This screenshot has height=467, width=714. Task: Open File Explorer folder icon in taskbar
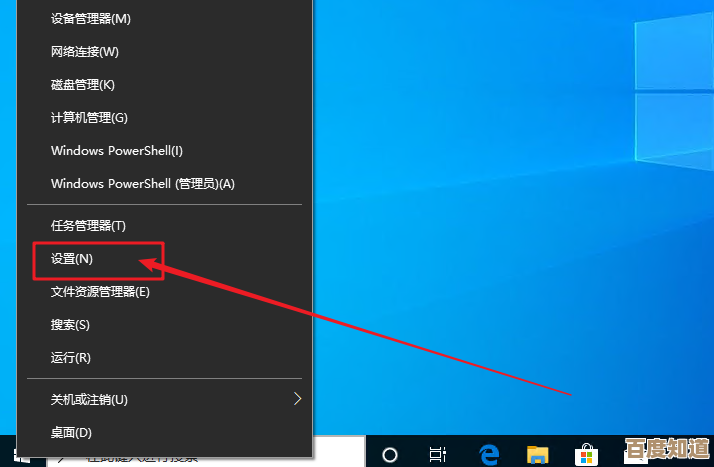point(539,454)
